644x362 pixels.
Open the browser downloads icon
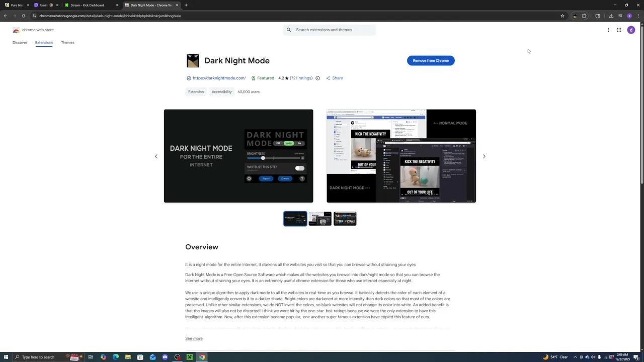point(611,16)
